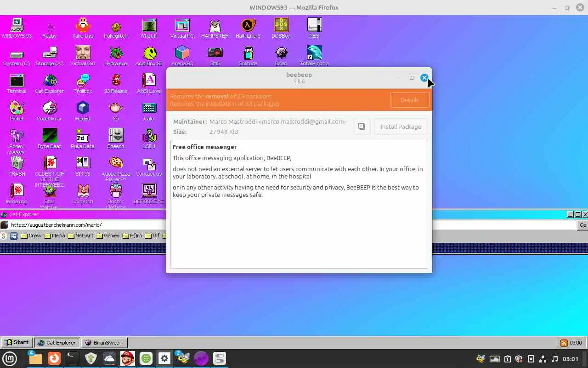Launch the Poney Jockey icon

pos(17,141)
